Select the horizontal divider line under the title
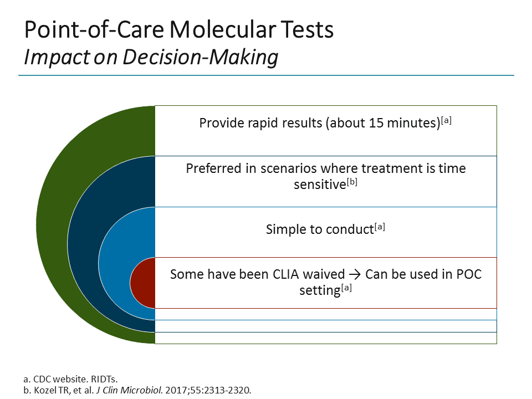 [266, 75]
